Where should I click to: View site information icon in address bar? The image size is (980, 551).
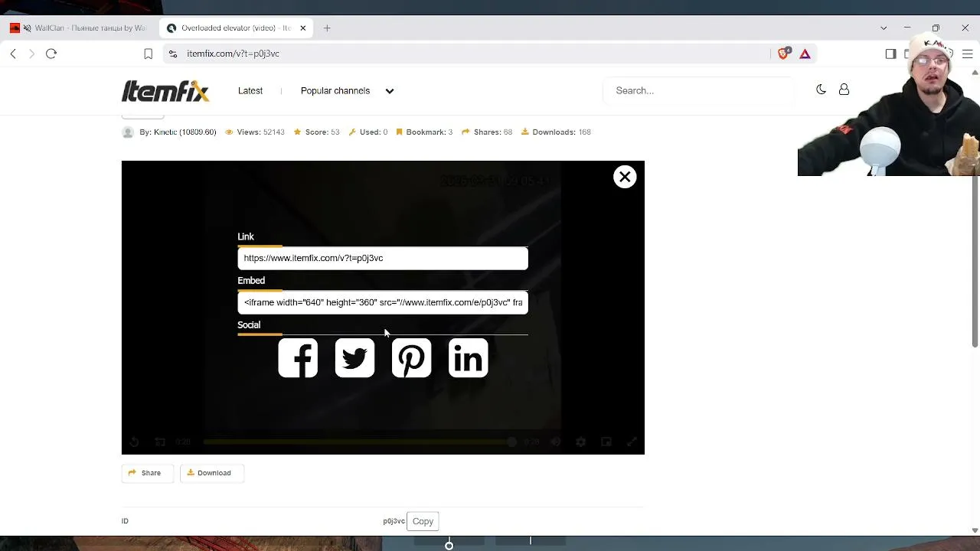173,54
